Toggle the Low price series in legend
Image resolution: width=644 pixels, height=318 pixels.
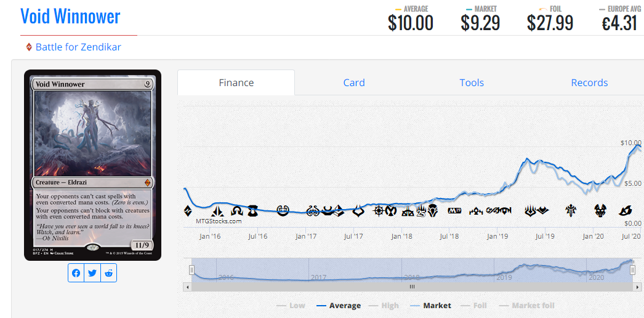291,305
